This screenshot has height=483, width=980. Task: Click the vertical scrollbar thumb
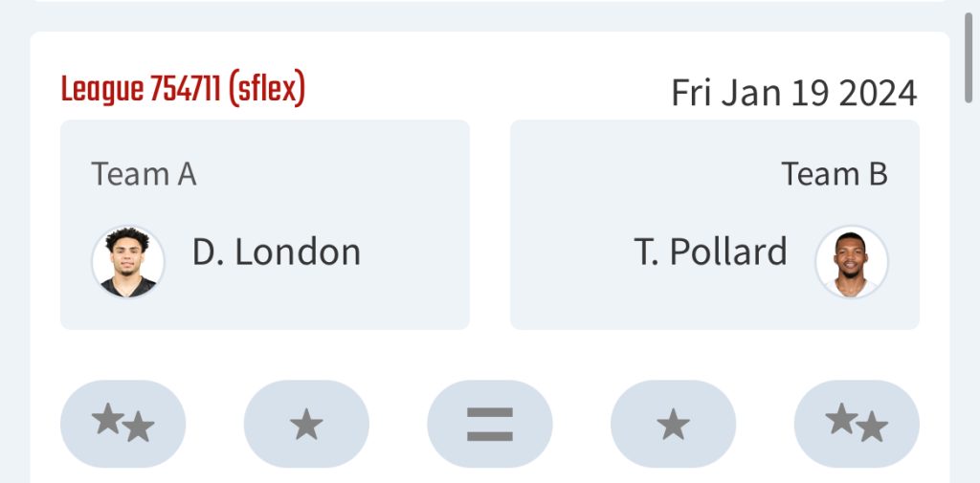point(969,57)
